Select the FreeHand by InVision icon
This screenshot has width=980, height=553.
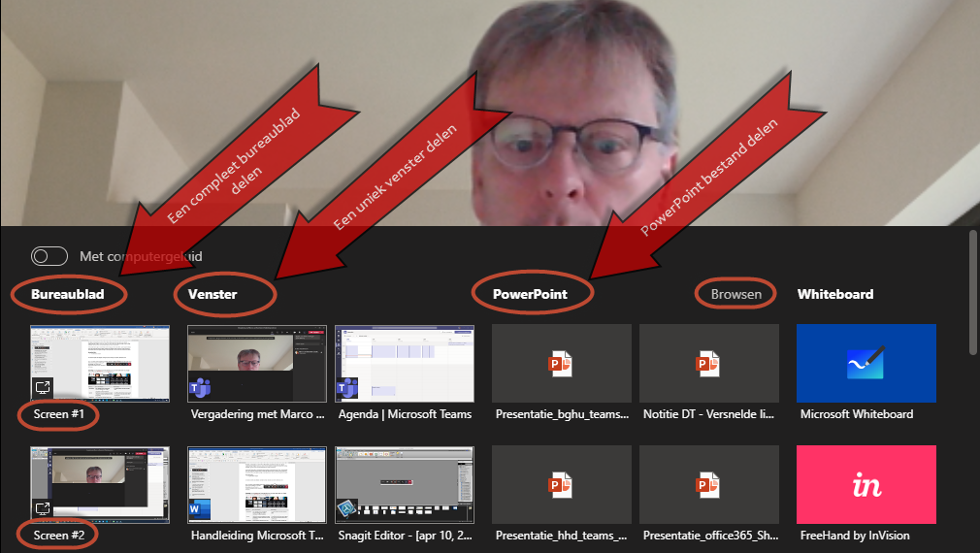(x=866, y=484)
